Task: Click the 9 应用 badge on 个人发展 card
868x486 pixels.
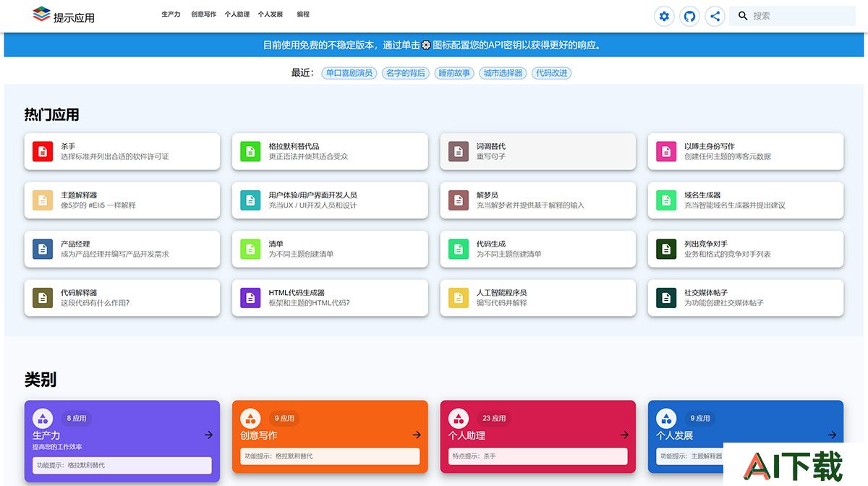Action: pos(700,418)
